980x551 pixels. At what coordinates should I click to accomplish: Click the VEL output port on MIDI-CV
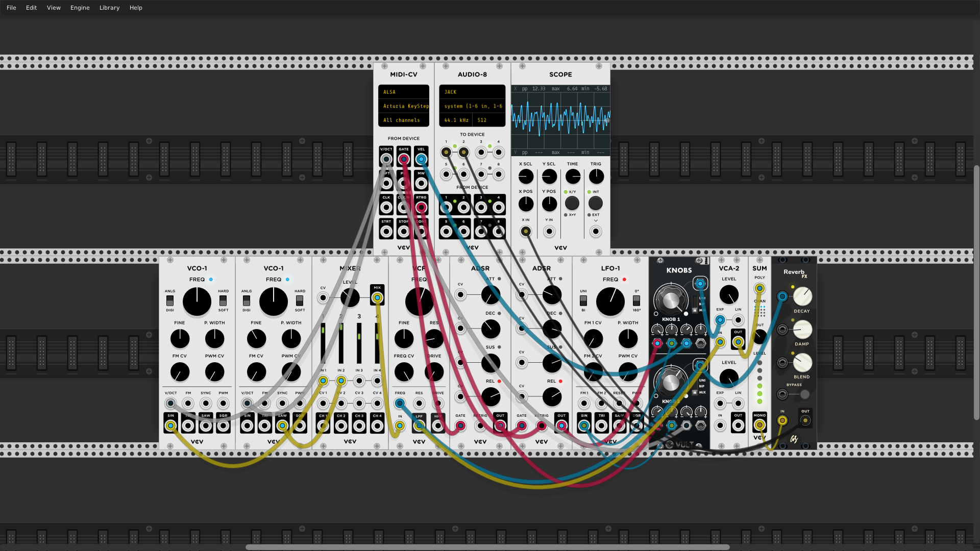tap(421, 159)
